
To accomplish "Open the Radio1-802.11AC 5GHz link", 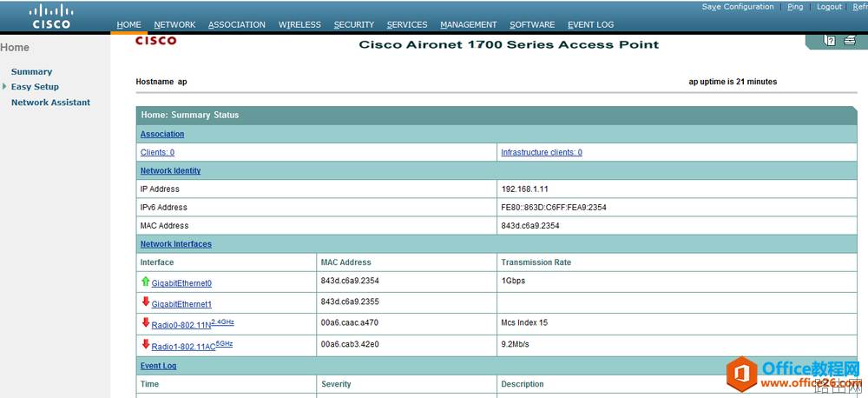I will [192, 346].
